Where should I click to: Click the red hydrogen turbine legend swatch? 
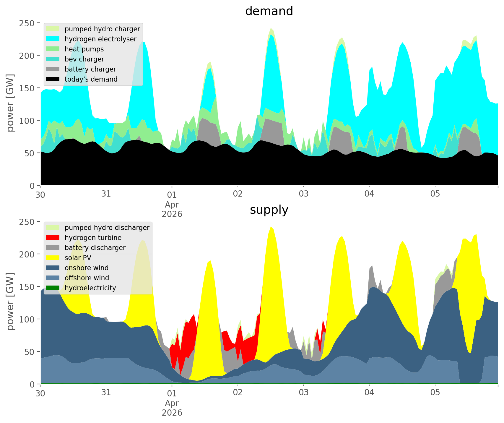53,238
